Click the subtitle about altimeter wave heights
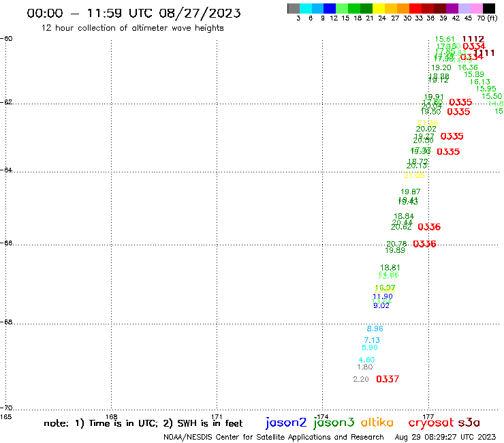 [132, 28]
